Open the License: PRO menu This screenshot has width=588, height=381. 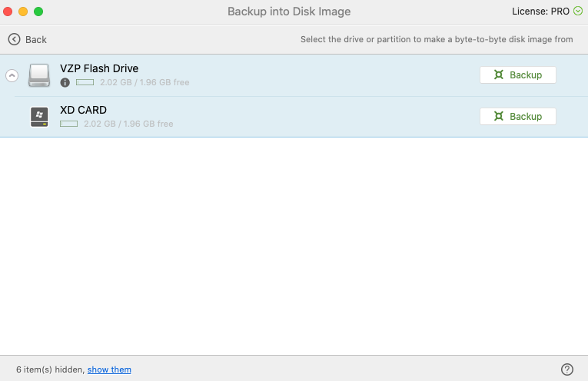pyautogui.click(x=540, y=12)
